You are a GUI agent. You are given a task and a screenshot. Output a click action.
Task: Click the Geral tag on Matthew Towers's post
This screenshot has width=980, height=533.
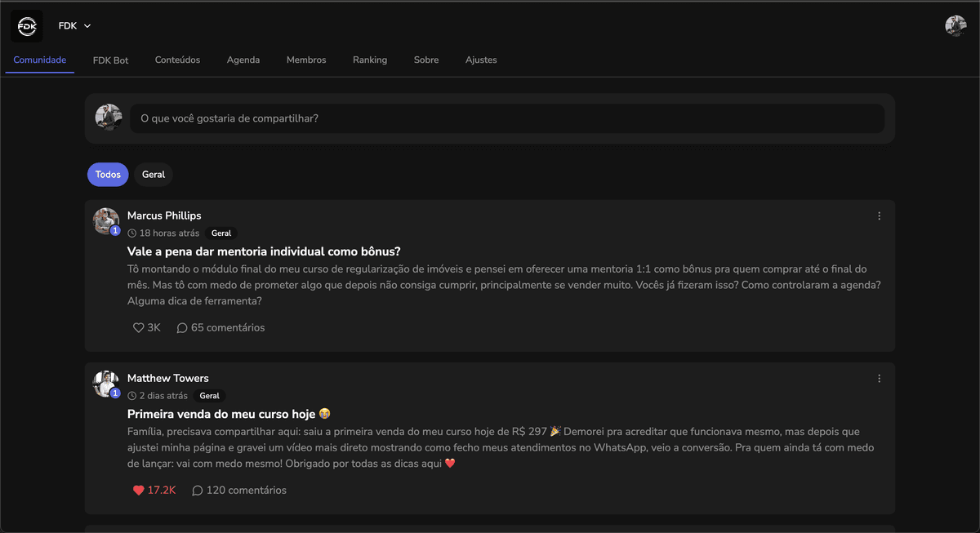[209, 395]
